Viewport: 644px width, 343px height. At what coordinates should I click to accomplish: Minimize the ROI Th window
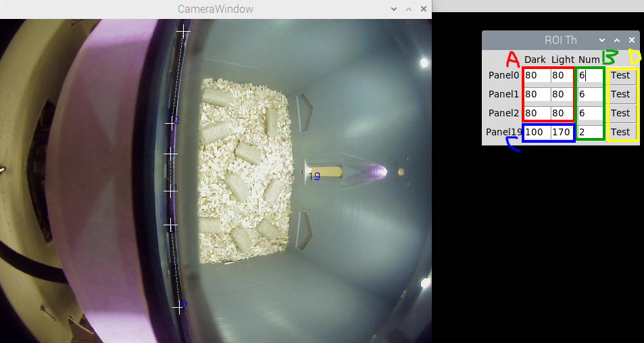[x=602, y=41]
